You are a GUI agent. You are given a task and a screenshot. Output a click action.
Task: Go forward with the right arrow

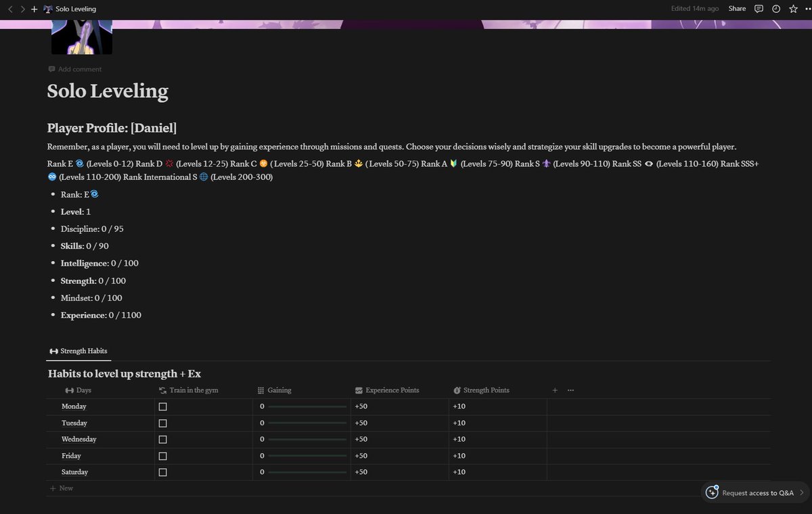pos(22,9)
